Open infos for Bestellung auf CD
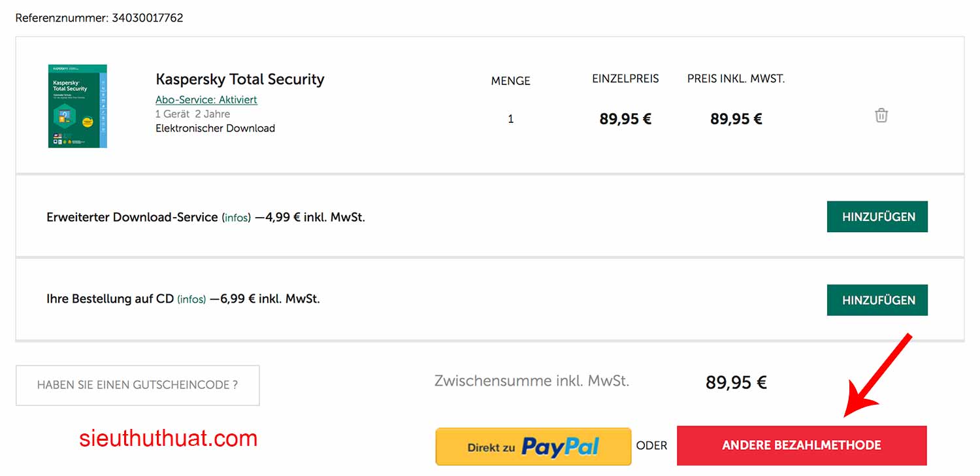This screenshot has height=476, width=980. 191,299
